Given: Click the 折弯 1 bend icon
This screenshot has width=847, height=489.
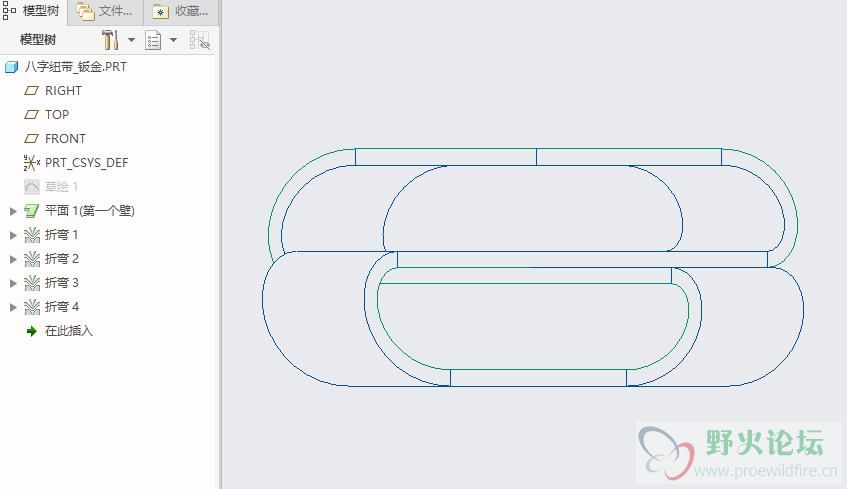Looking at the screenshot, I should (x=32, y=235).
